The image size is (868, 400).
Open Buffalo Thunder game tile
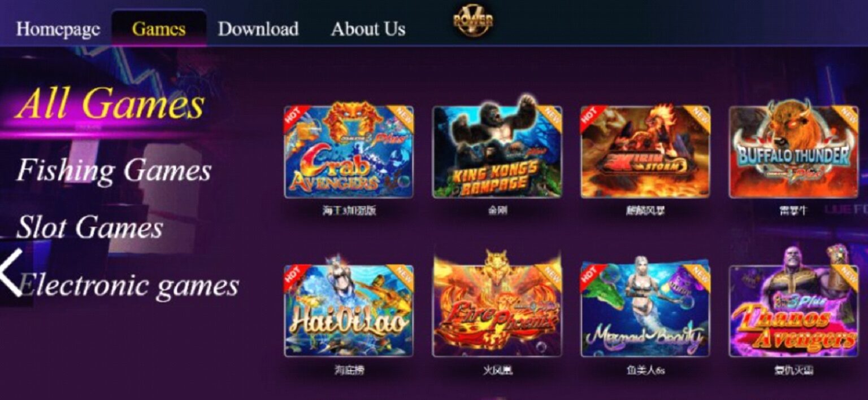click(x=793, y=149)
